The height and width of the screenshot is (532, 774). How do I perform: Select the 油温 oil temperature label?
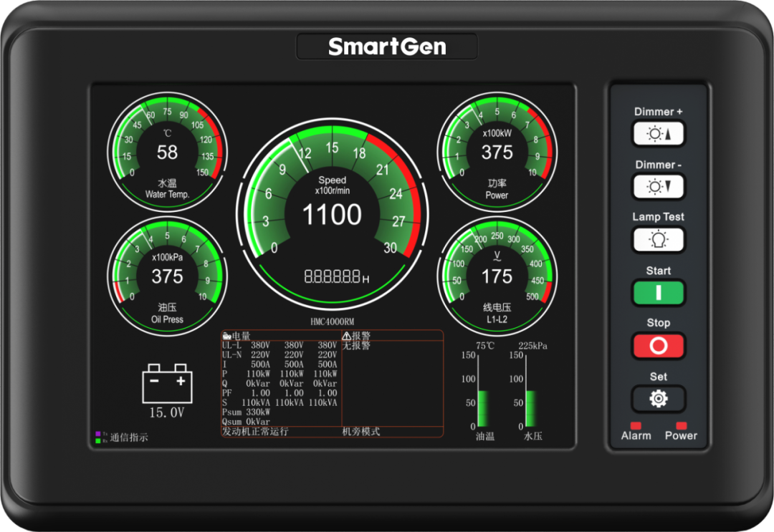[x=484, y=436]
